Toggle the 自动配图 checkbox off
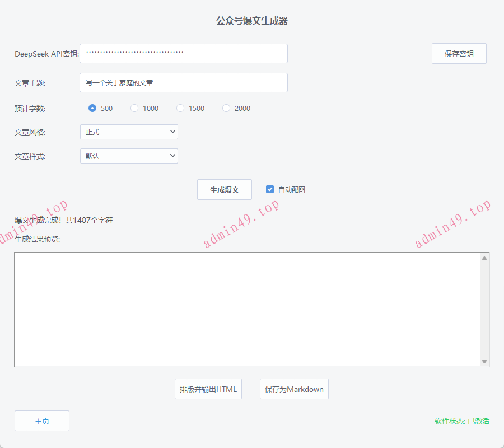 pos(269,189)
